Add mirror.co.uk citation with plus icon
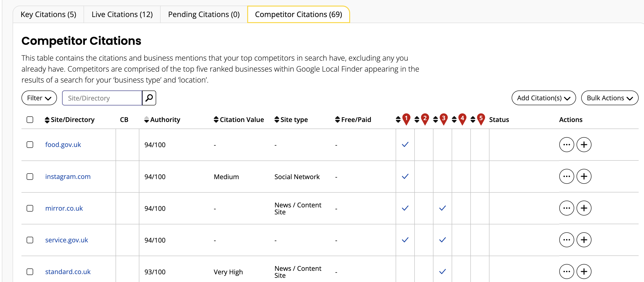This screenshot has width=644, height=282. pos(584,208)
